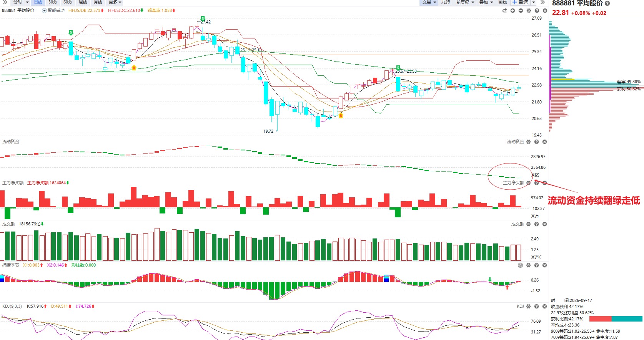This screenshot has width=644, height=340.
Task: Switch to the 周线 period tab
Action: click(x=83, y=2)
